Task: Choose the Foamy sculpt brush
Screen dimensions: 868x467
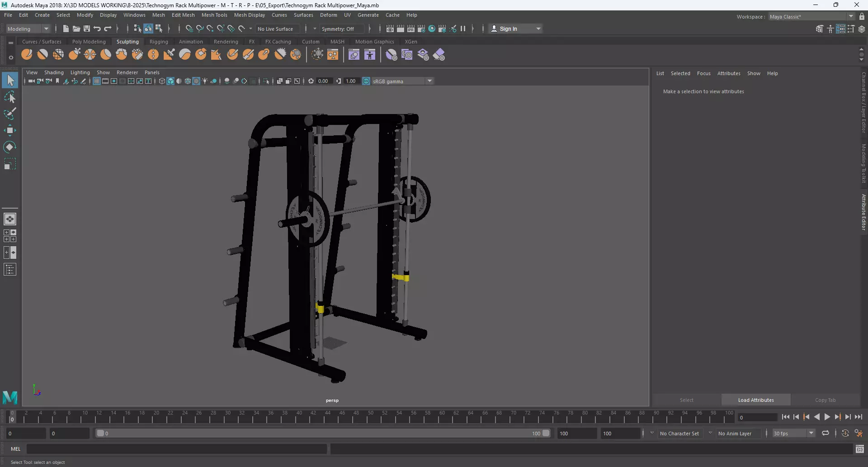Action: click(122, 55)
